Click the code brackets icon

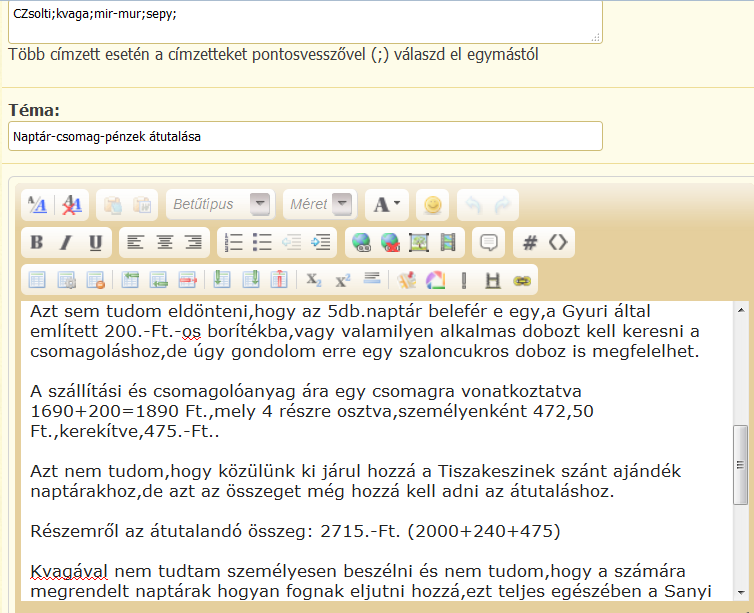click(559, 242)
